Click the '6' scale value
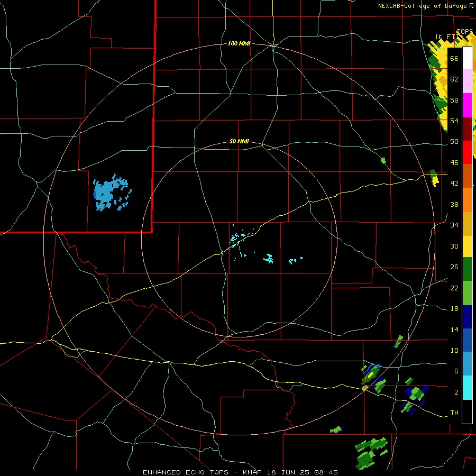This screenshot has height=476, width=476. 456,371
